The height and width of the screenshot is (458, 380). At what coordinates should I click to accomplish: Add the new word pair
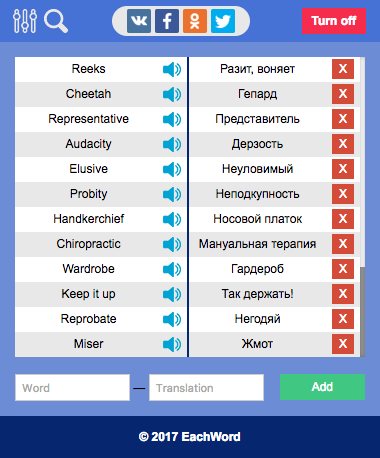coord(322,387)
